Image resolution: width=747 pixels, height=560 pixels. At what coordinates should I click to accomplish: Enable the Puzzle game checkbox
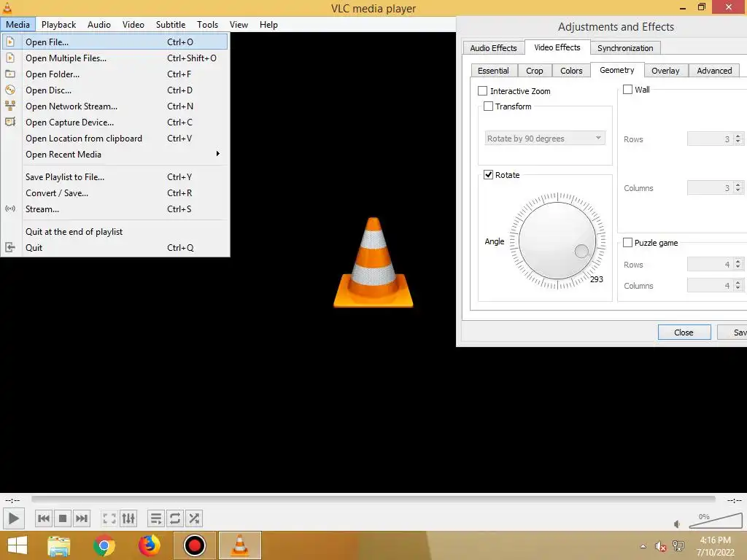[628, 243]
